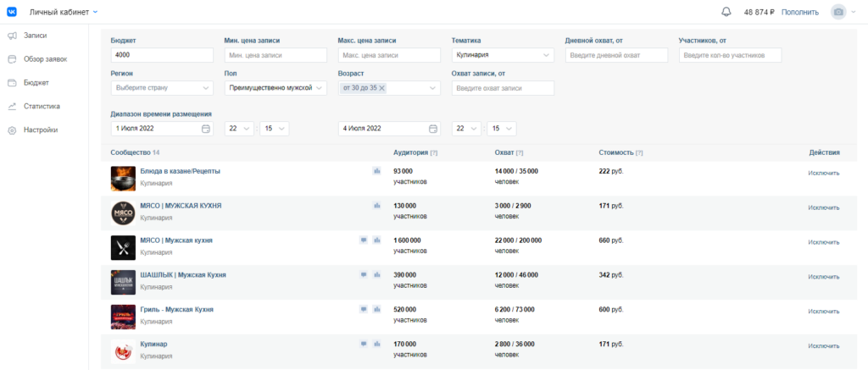The width and height of the screenshot is (868, 370).
Task: Remove the 'от 30 до 35' age tag
Action: [382, 88]
